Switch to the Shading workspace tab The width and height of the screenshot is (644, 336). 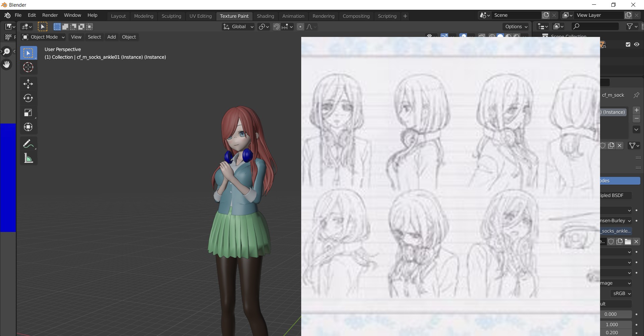[265, 16]
